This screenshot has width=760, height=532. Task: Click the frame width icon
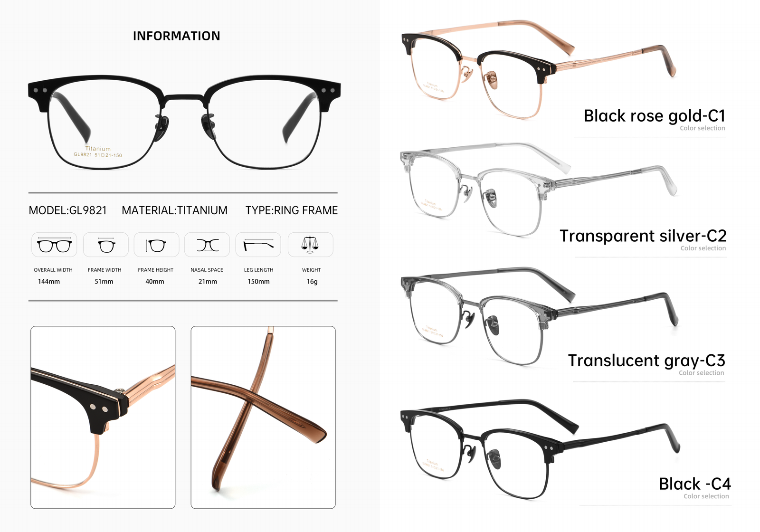(105, 245)
